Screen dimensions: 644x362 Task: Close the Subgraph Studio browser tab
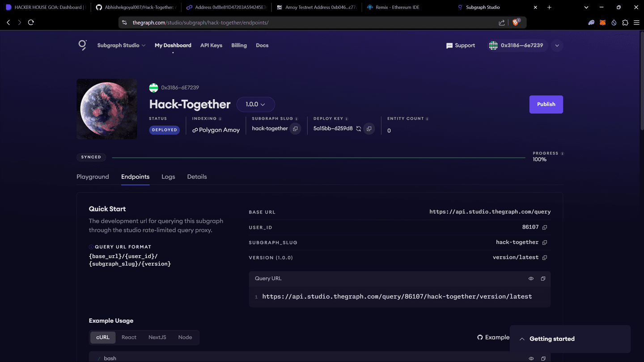pyautogui.click(x=536, y=7)
